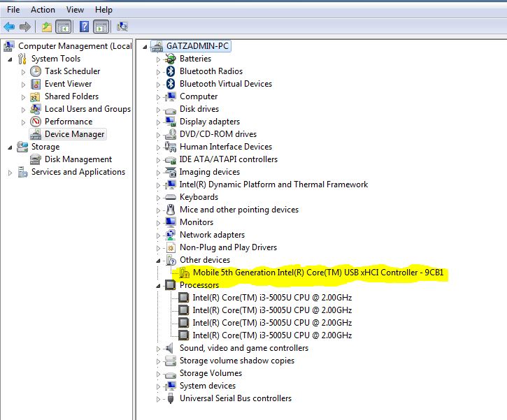
Task: Select the Computer category
Action: pos(199,96)
